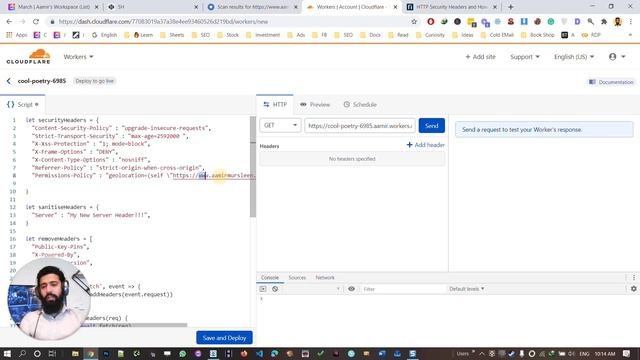
Task: Open the Documentation link
Action: click(x=611, y=82)
